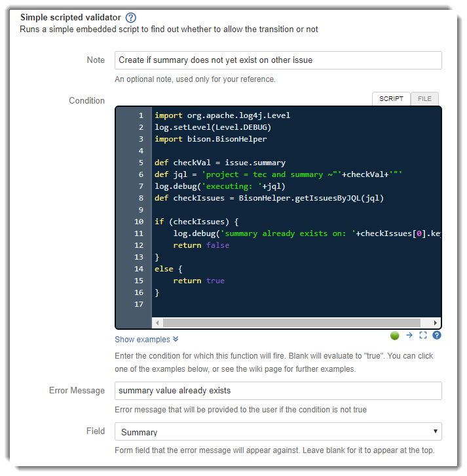Click 'import org.apache.log4j.Level' line
The width and height of the screenshot is (467, 476).
point(222,115)
